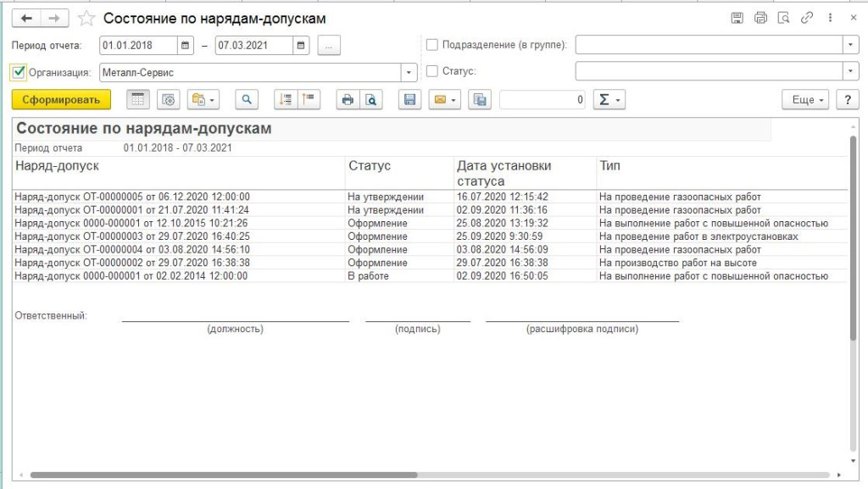Click the send by email envelope icon
Image resolution: width=868 pixels, height=489 pixels.
443,100
